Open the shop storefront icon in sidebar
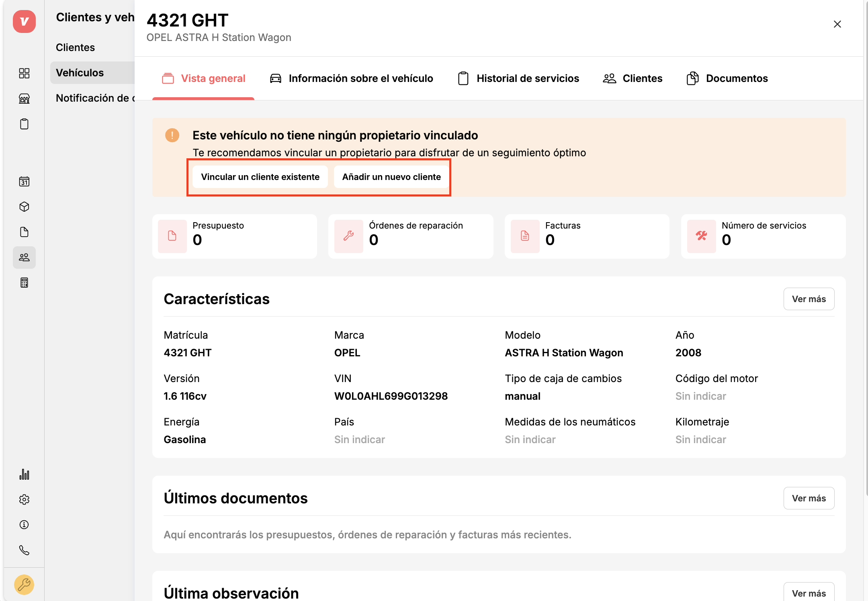 (24, 98)
